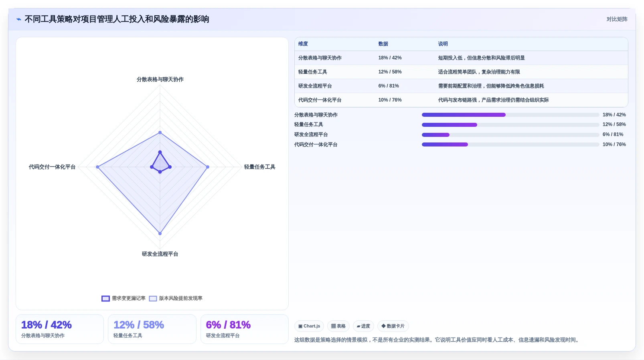The height and width of the screenshot is (360, 644).
Task: Click the 研发全流程平台 progress bar
Action: coord(510,135)
